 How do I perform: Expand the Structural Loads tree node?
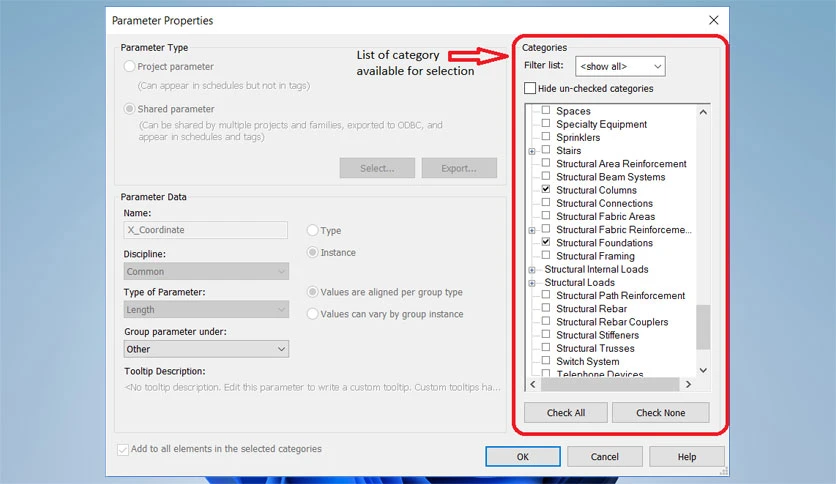[x=532, y=283]
